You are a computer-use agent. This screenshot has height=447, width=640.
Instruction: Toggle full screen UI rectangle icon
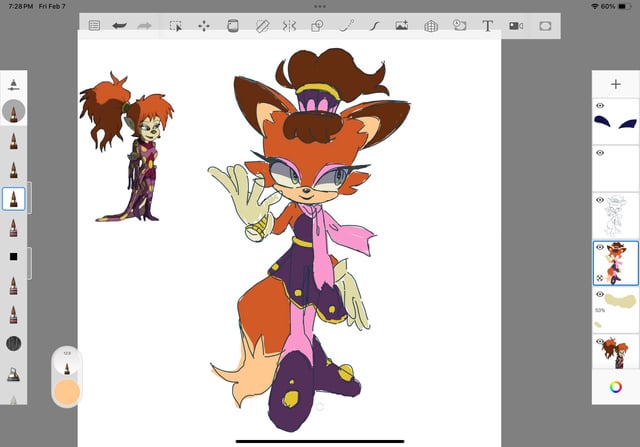pos(545,26)
